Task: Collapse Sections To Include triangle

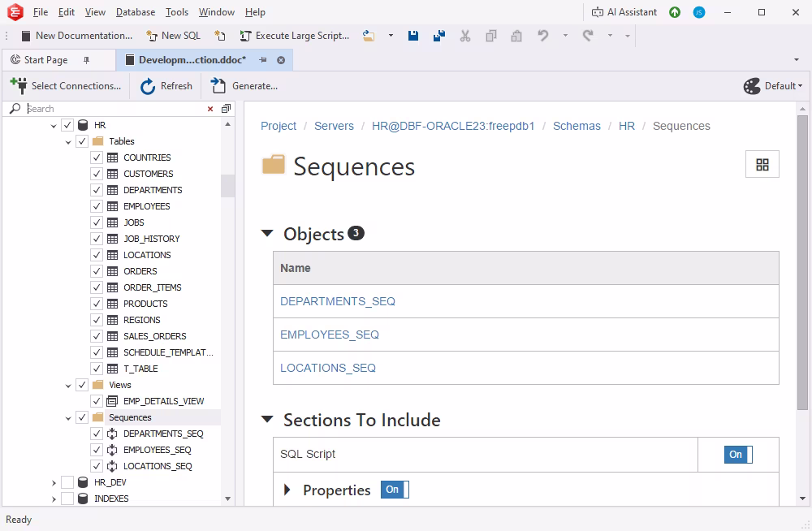Action: (267, 419)
